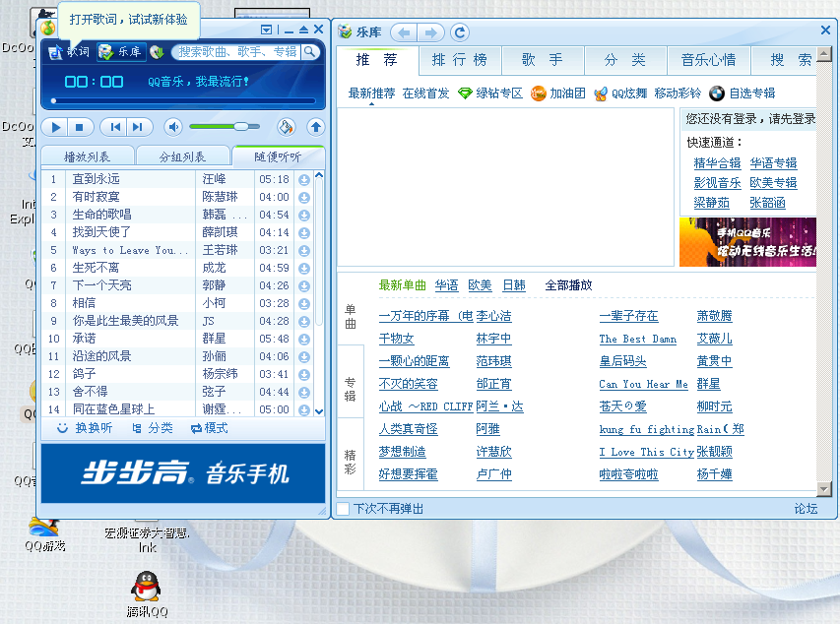Click the 手机QQ音乐 ad banner

pos(747,242)
